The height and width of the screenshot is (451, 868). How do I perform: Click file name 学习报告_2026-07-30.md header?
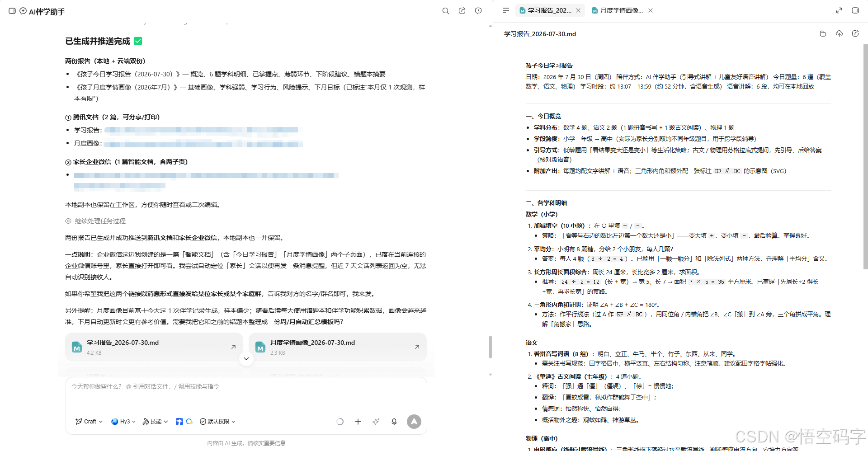[x=540, y=34]
